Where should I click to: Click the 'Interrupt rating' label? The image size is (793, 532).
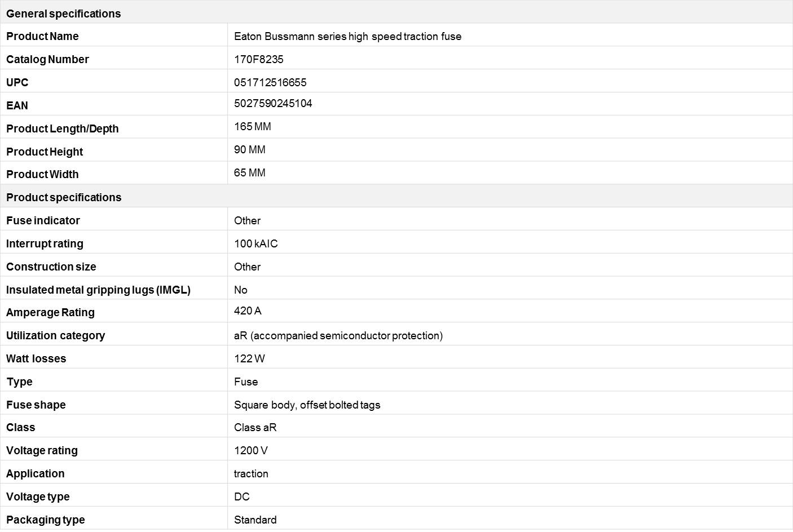tap(45, 243)
